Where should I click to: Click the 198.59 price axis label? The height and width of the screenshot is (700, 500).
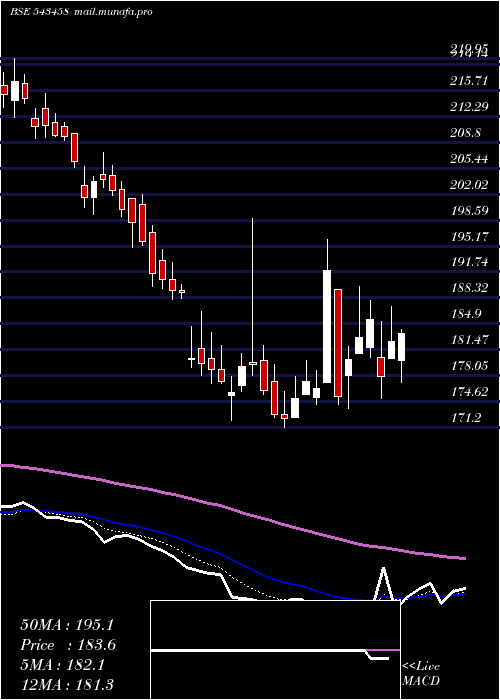coord(470,210)
